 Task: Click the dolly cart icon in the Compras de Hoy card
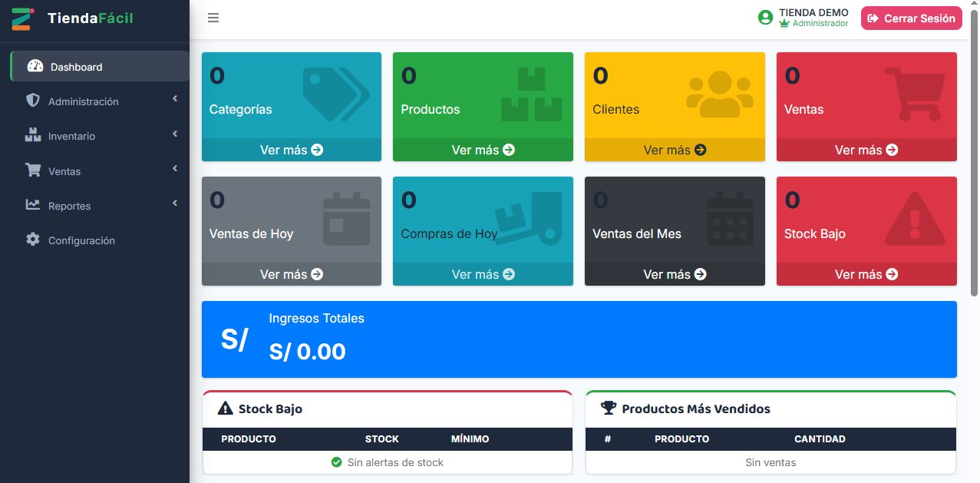(x=529, y=218)
